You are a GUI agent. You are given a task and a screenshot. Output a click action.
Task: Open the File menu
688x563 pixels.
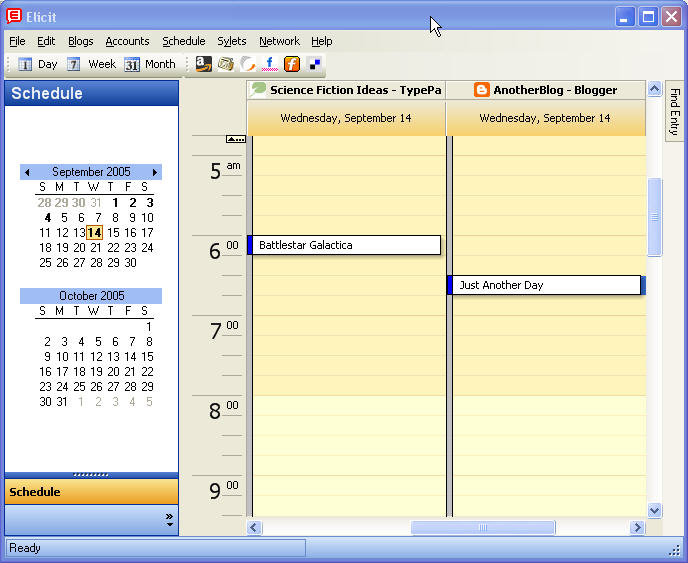point(17,41)
